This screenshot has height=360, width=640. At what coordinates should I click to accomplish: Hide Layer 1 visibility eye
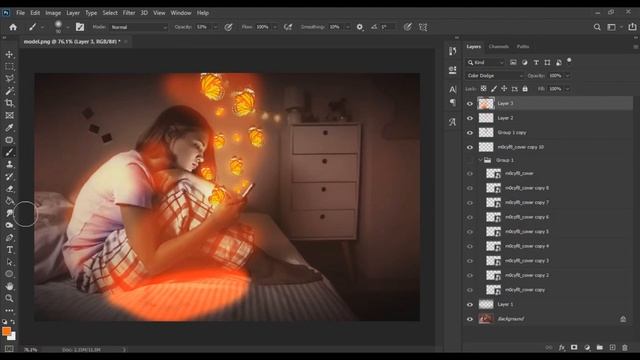coord(470,304)
